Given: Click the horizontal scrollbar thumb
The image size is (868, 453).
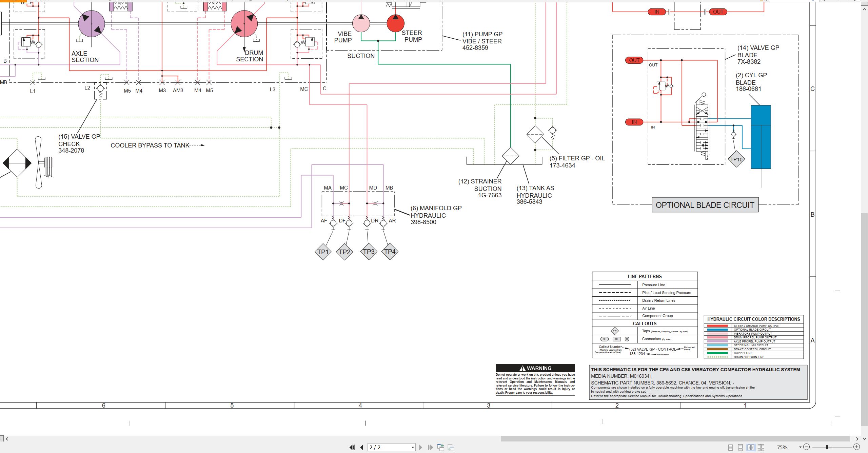Looking at the screenshot, I should [675, 439].
